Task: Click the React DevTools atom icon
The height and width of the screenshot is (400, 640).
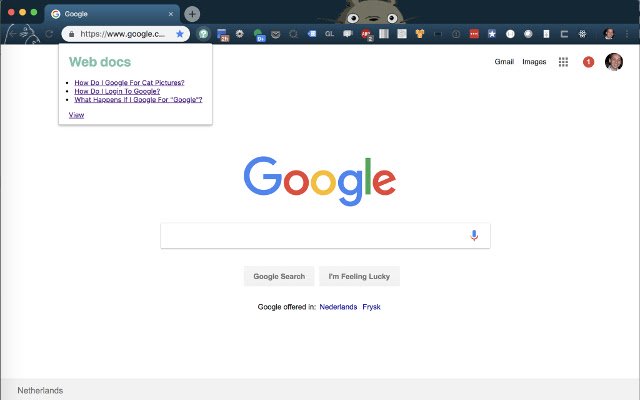Action: tap(582, 34)
